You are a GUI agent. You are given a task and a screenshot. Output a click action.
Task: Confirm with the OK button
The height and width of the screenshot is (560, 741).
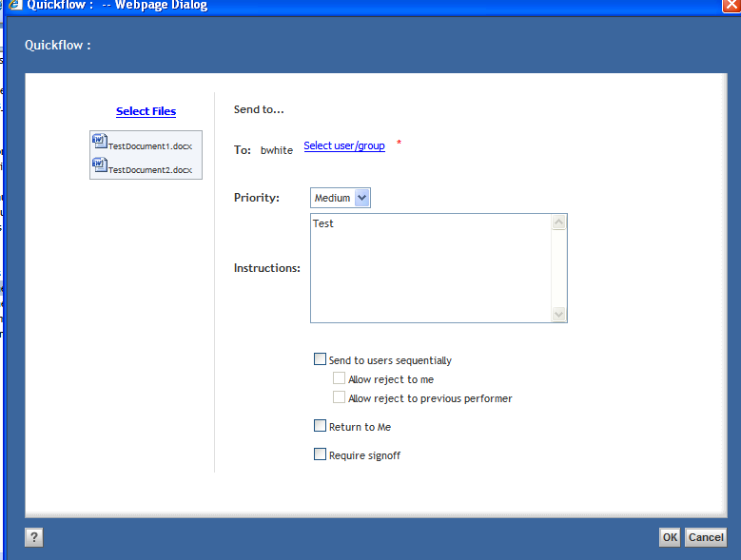(x=670, y=537)
